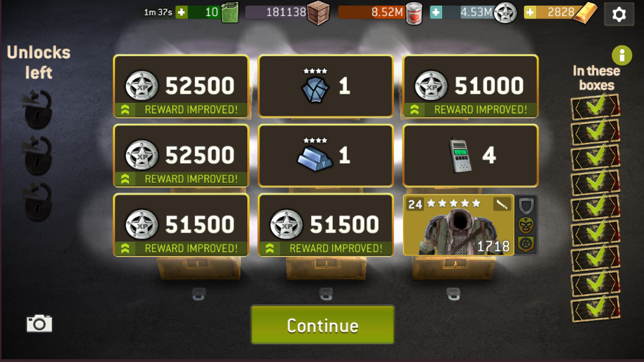Tap the top checkmarked box in list

pos(595,106)
